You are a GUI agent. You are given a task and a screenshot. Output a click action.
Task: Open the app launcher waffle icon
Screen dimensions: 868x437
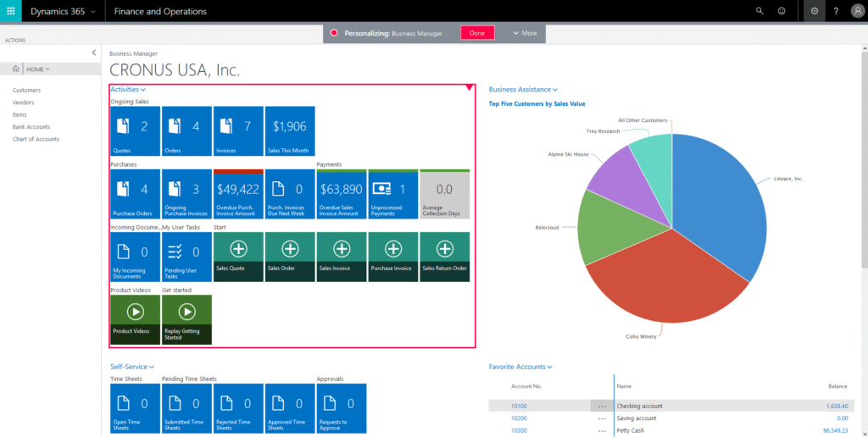pyautogui.click(x=11, y=11)
